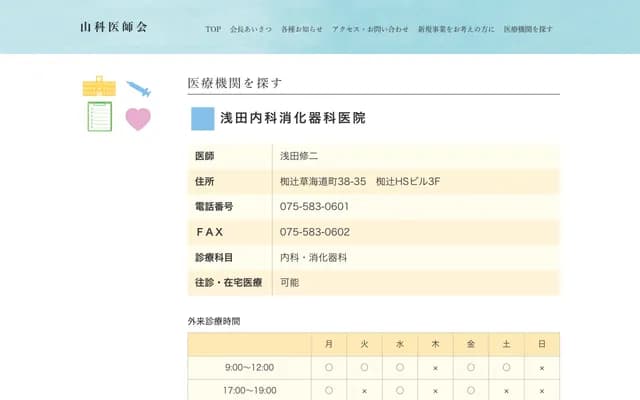Click the phone number 075-583-0601
Viewport: 640px width, 400px height.
pyautogui.click(x=314, y=207)
